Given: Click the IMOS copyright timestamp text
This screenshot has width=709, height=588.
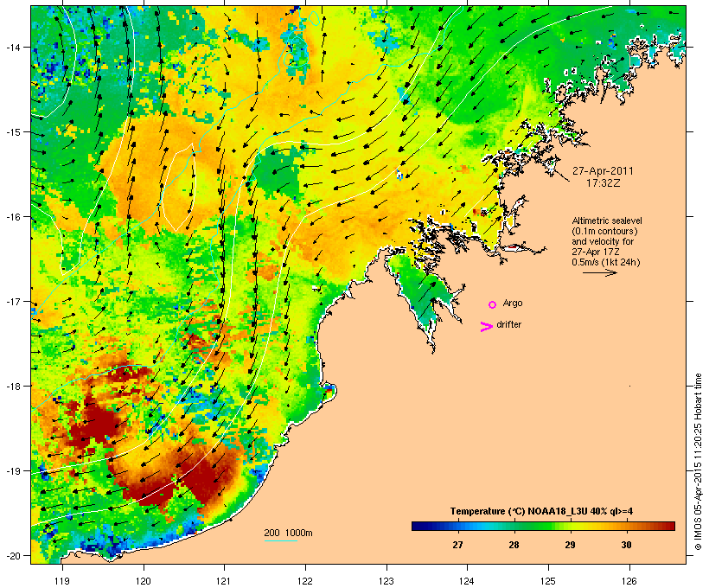Looking at the screenshot, I should coord(698,462).
